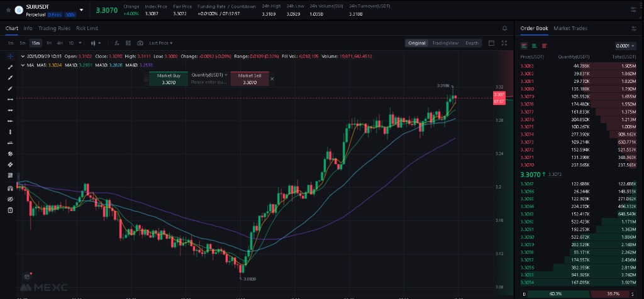Show only sell orders in the order book
Image resolution: width=644 pixels, height=299 pixels.
(545, 46)
